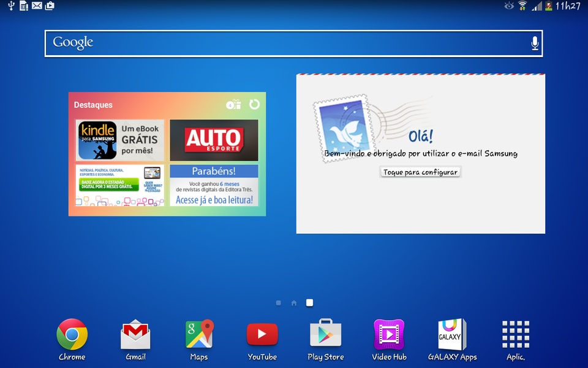
Task: Launch GALAXY Apps store
Action: click(452, 334)
